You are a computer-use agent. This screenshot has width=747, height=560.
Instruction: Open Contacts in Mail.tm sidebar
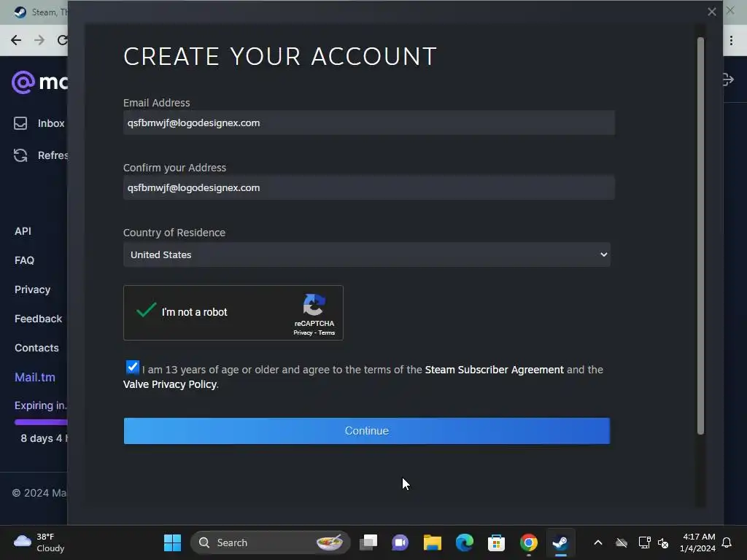pyautogui.click(x=36, y=348)
